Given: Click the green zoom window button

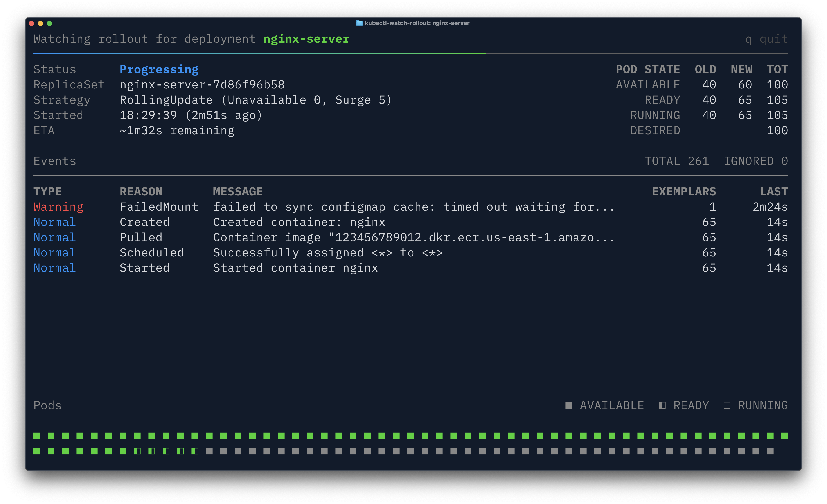Looking at the screenshot, I should click(49, 23).
